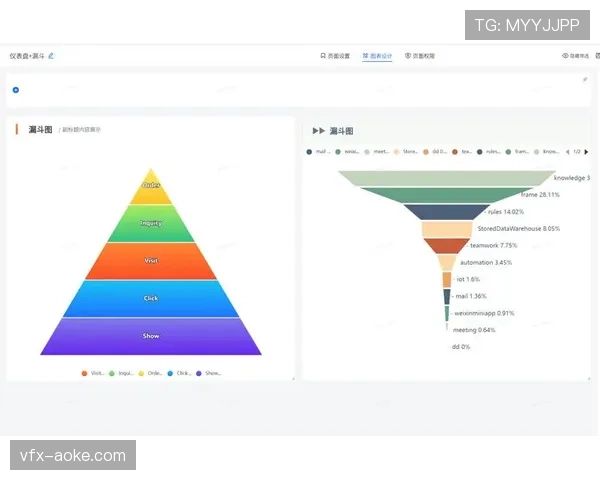This screenshot has height=480, width=600.
Task: Open the 页面权限 page permission tab
Action: 420,56
